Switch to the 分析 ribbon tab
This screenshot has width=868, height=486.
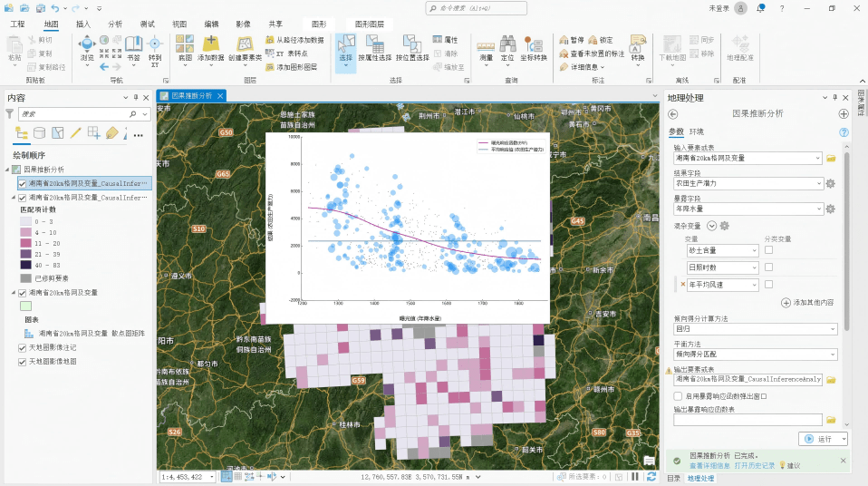[115, 24]
